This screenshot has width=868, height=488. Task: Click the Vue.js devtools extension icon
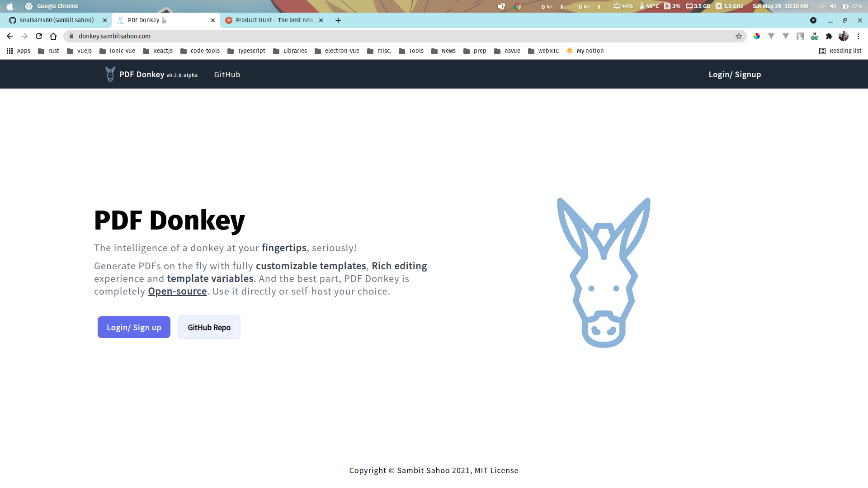tap(771, 36)
